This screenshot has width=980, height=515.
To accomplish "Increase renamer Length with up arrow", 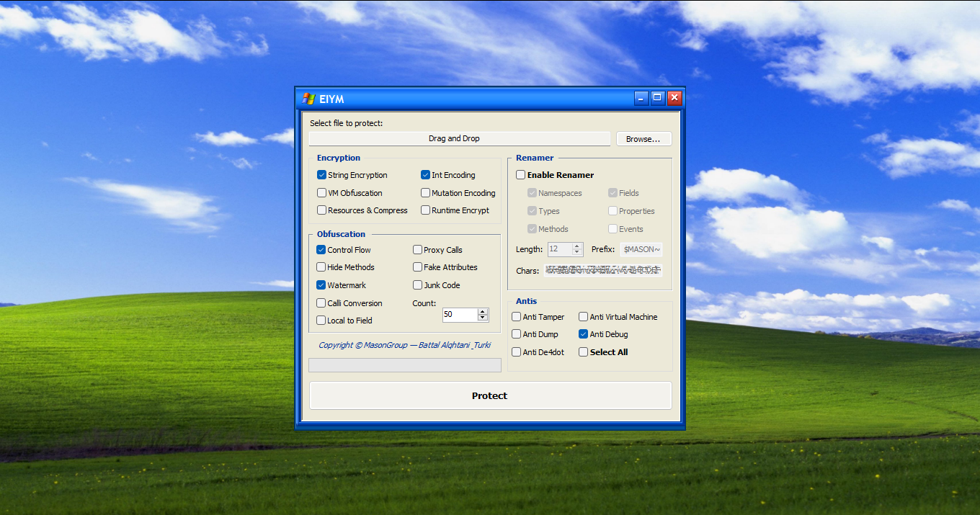I will pos(576,246).
